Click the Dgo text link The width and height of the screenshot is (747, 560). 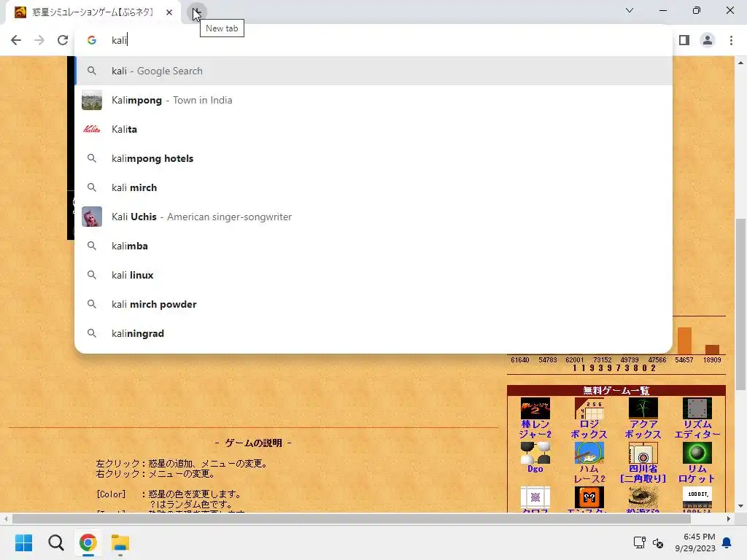tap(535, 469)
